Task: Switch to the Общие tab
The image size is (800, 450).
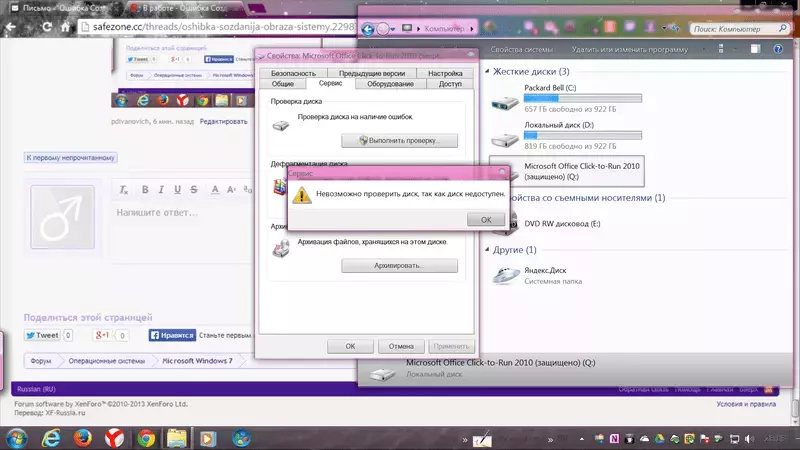Action: [283, 84]
